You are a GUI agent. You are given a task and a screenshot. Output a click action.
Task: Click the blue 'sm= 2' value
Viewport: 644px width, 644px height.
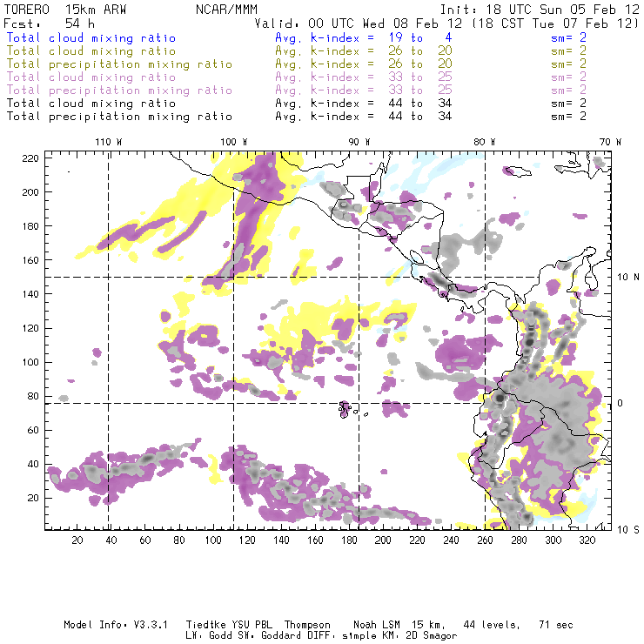(x=568, y=37)
